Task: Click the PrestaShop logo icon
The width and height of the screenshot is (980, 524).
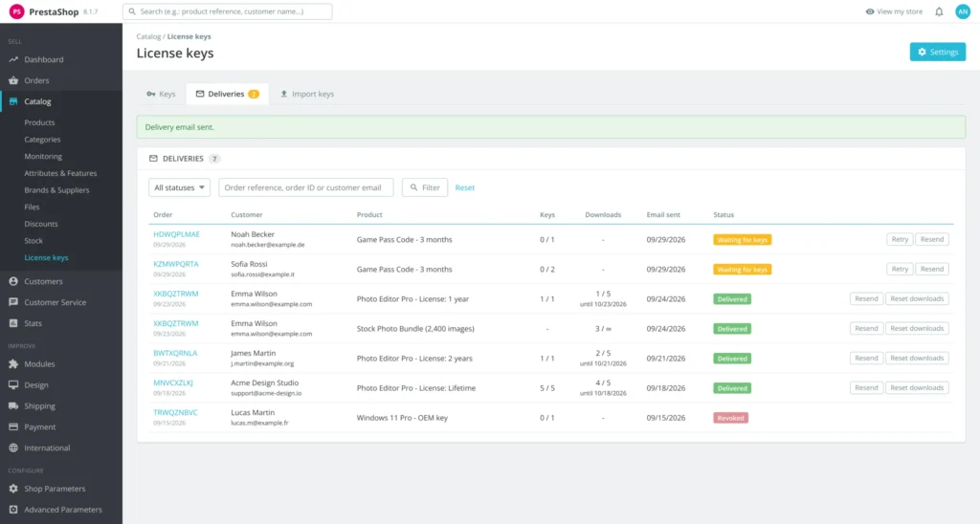Action: point(16,11)
